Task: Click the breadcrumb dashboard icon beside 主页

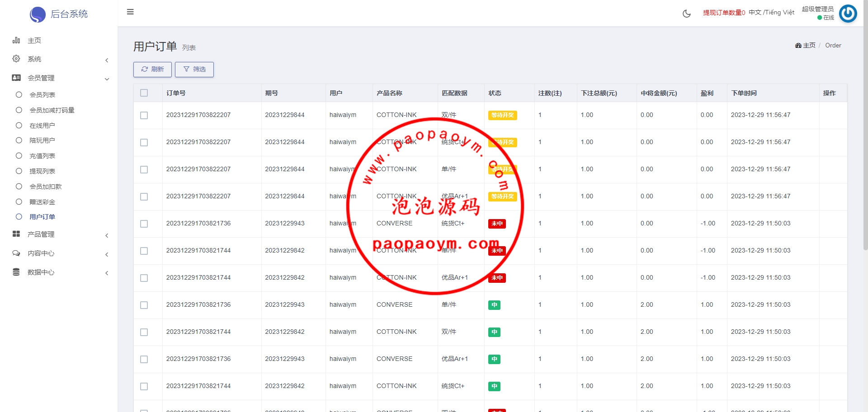Action: click(x=798, y=45)
